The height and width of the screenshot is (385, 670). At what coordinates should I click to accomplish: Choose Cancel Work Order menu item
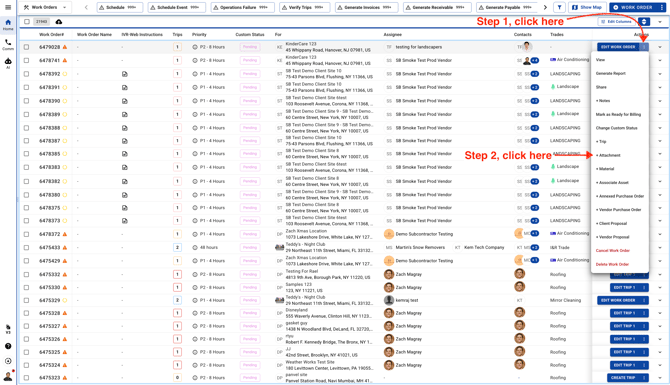(613, 250)
